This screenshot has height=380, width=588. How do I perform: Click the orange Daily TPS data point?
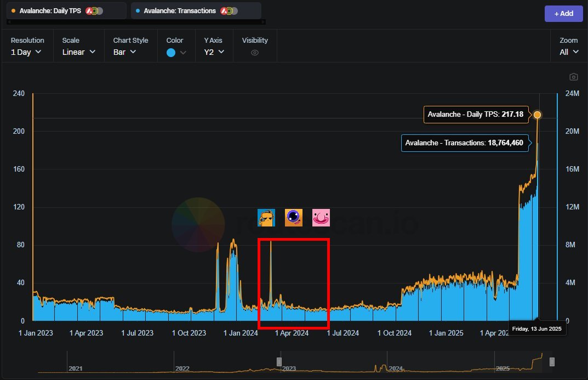click(538, 115)
